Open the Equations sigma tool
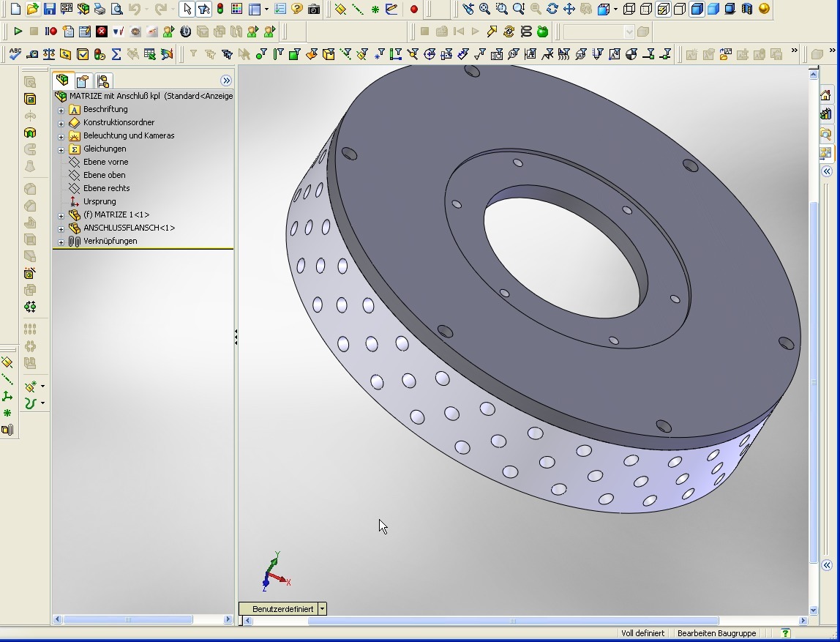This screenshot has width=840, height=642. pyautogui.click(x=116, y=54)
